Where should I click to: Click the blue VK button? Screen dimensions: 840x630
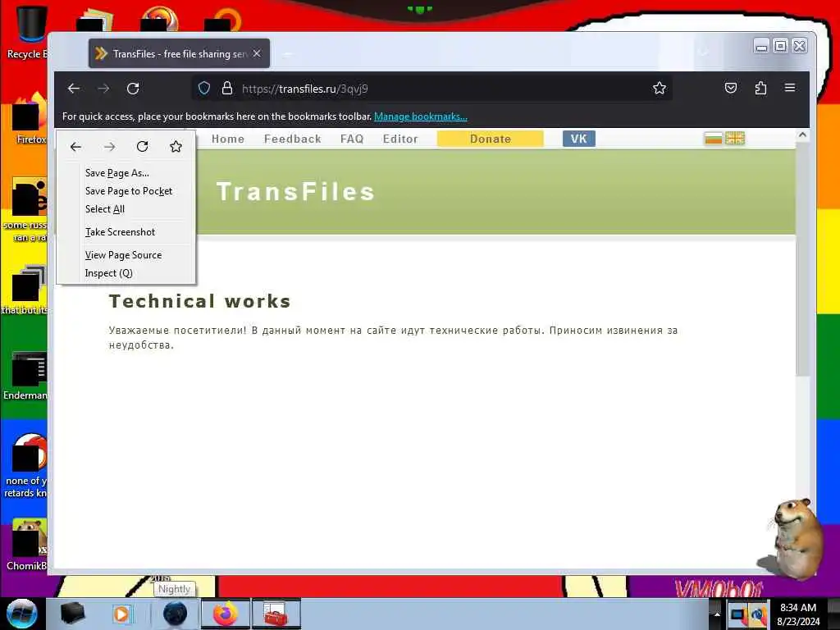point(579,139)
